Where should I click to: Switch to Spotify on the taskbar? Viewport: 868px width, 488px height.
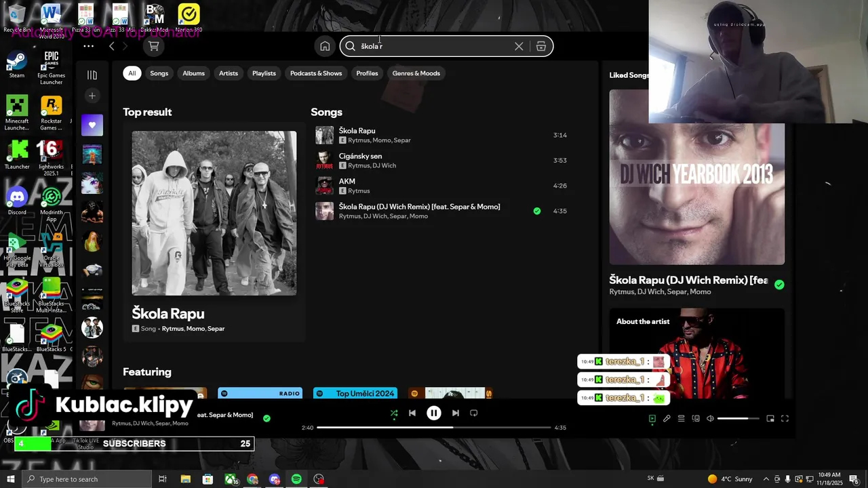point(296,479)
